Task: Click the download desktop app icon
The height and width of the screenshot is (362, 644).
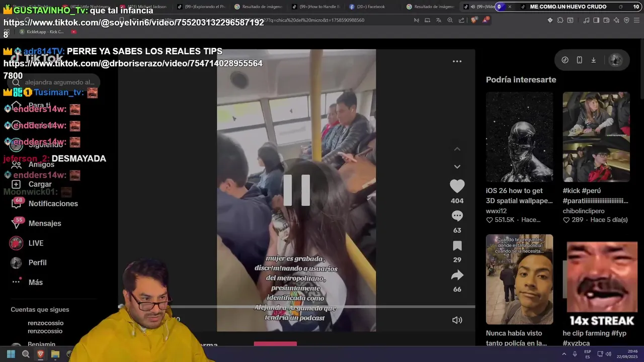Action: tap(593, 60)
